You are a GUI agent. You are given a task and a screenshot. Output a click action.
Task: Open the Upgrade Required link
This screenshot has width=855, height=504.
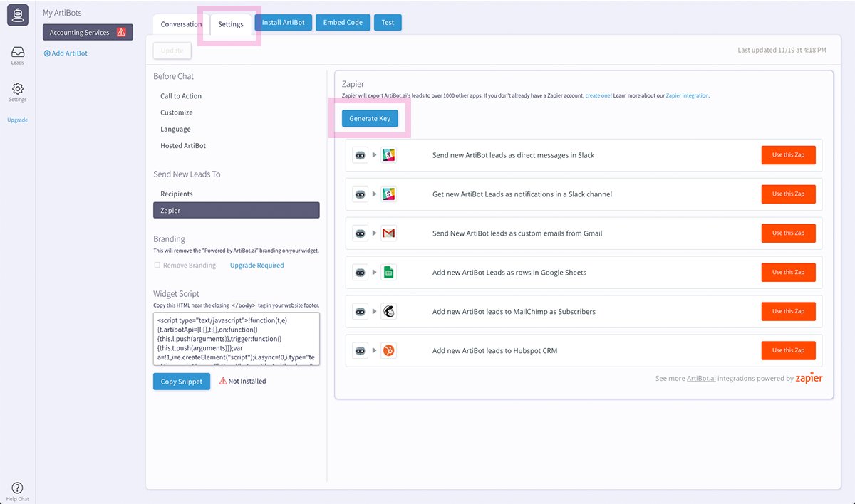[x=256, y=266]
